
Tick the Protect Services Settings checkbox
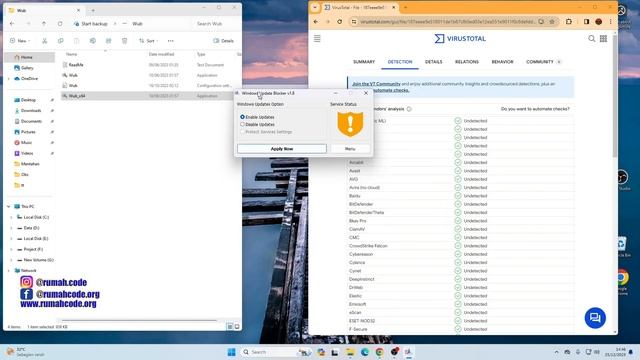click(x=242, y=132)
